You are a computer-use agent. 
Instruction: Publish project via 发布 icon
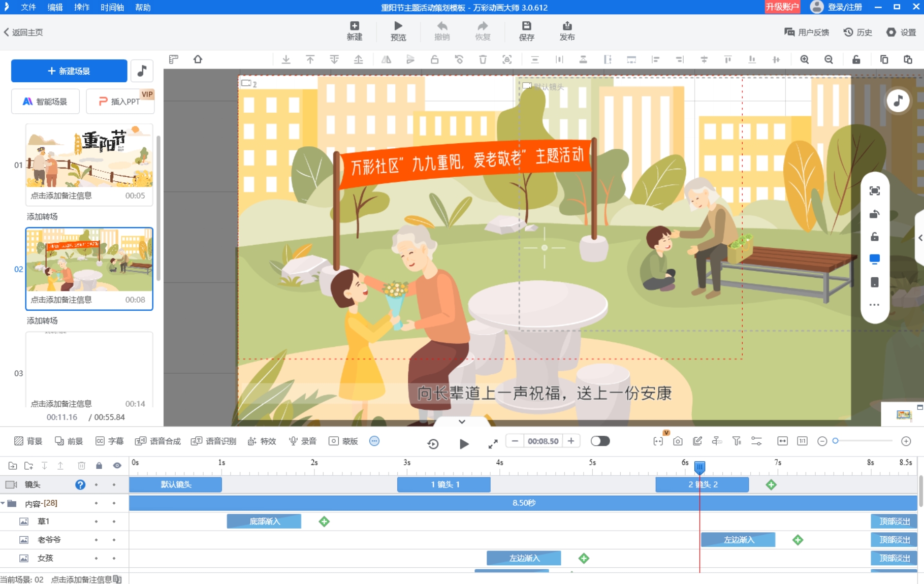click(x=567, y=31)
